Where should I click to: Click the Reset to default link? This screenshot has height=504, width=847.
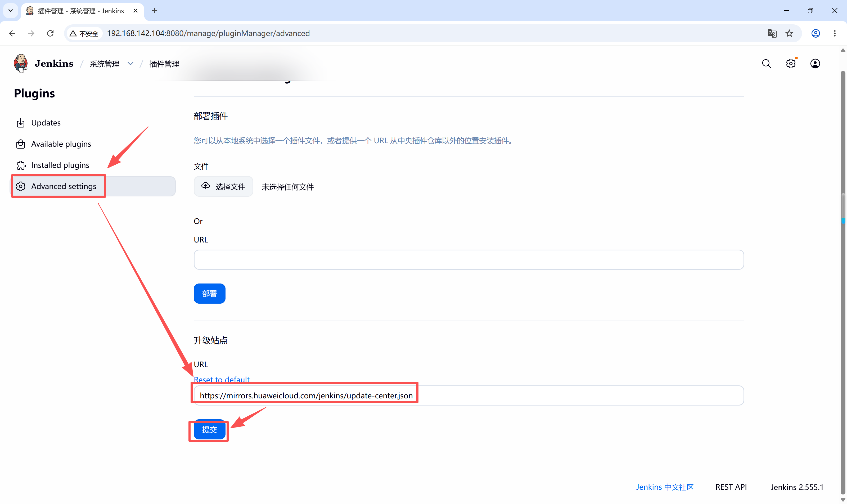click(x=222, y=380)
